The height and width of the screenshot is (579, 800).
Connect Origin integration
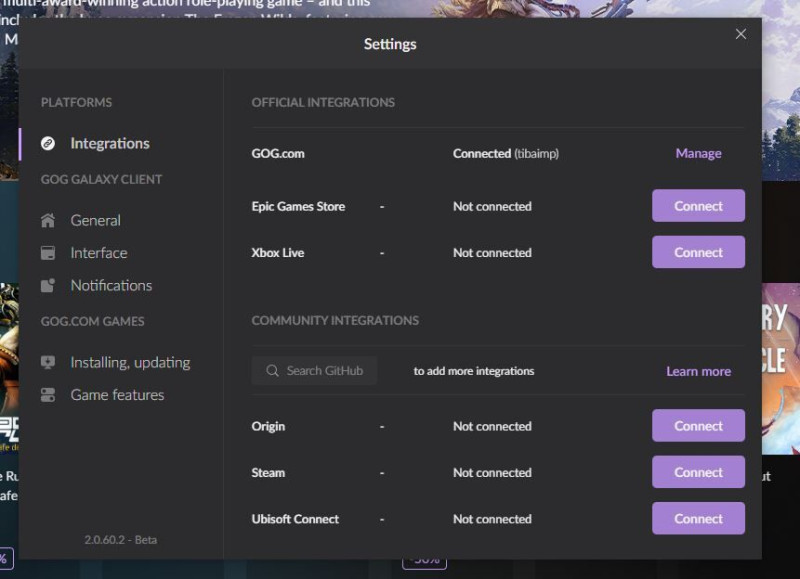698,425
